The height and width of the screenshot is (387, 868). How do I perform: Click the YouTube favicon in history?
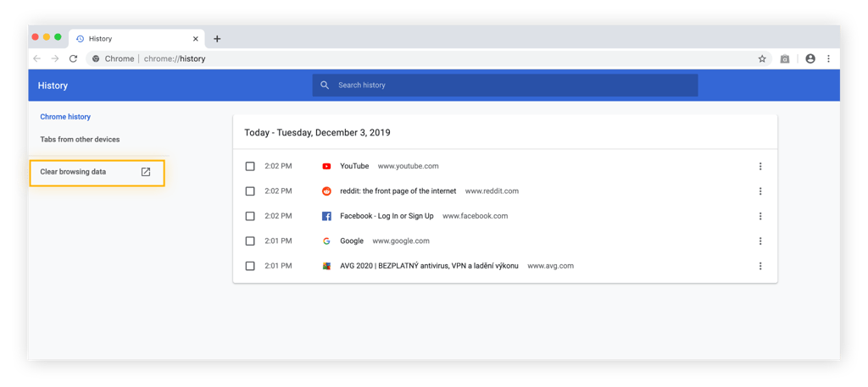[x=326, y=167]
